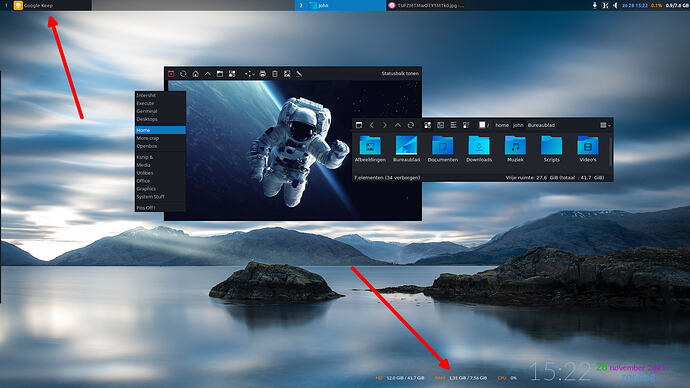Select 'Office' in the desktop menu
The height and width of the screenshot is (388, 690).
coord(160,181)
